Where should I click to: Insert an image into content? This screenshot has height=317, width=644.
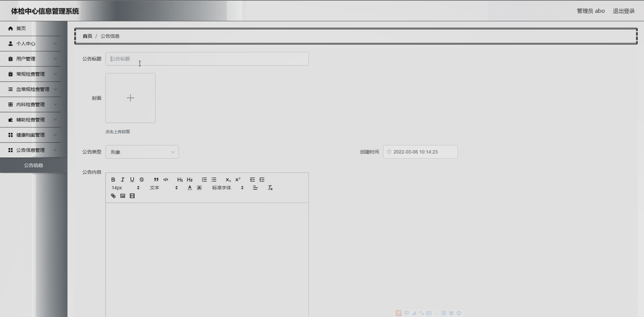pos(123,196)
